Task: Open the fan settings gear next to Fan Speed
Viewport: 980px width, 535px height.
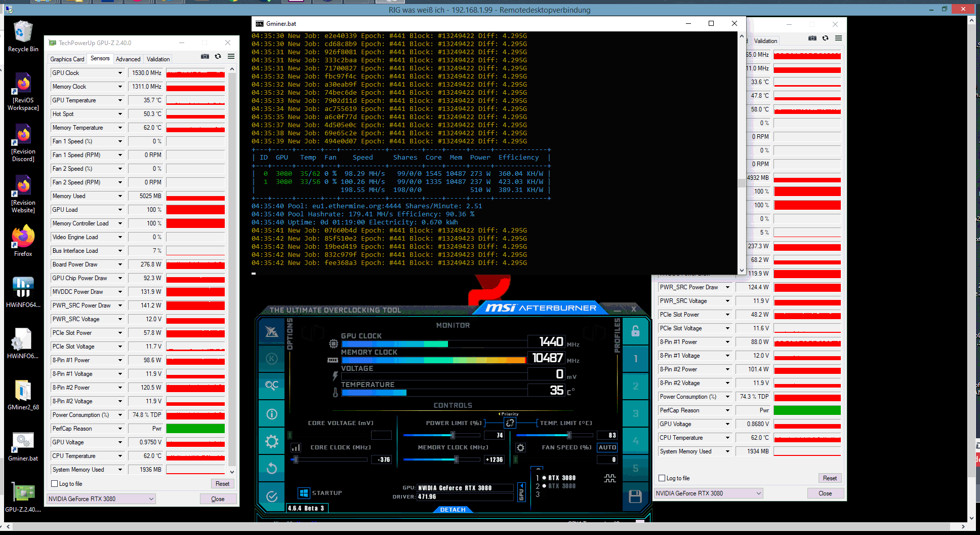Action: (x=520, y=447)
